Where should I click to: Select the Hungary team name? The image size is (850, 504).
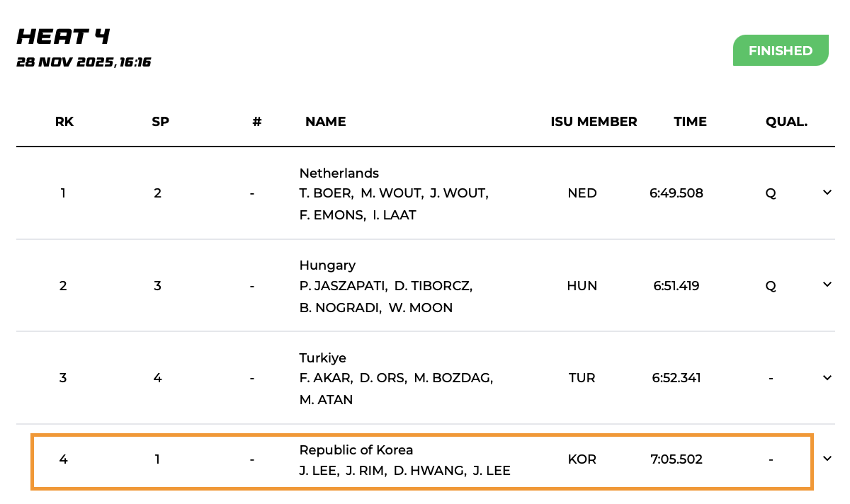pyautogui.click(x=327, y=265)
